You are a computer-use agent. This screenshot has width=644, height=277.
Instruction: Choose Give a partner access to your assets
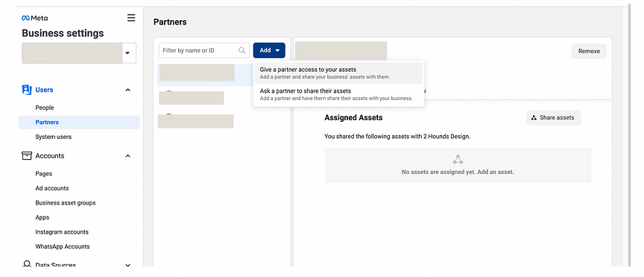point(339,73)
